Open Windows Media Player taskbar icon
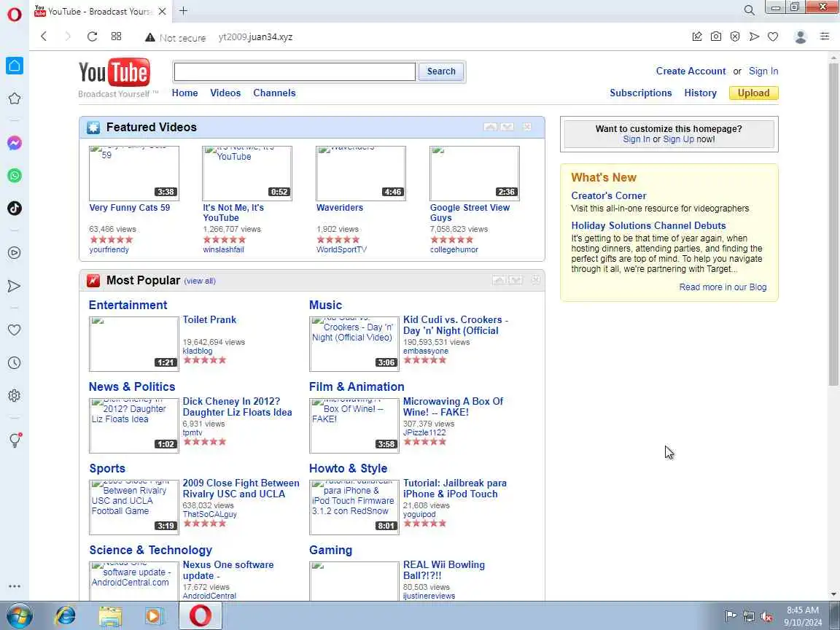 coord(155,616)
